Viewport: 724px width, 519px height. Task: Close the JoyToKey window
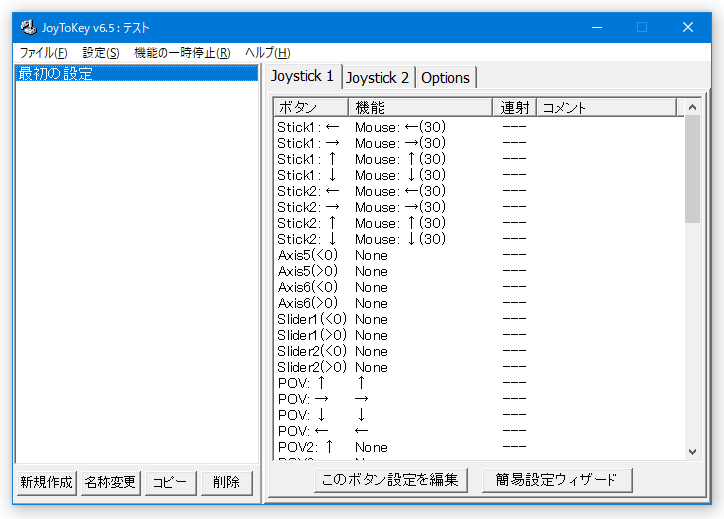(688, 28)
